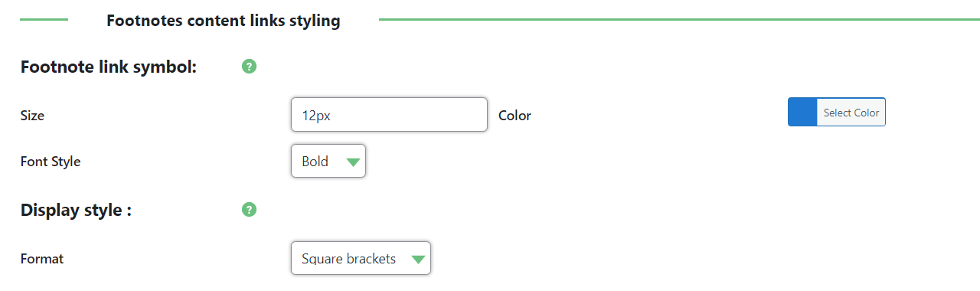Click green arrow in Font Style dropdown
This screenshot has width=980, height=291.
pyautogui.click(x=352, y=162)
